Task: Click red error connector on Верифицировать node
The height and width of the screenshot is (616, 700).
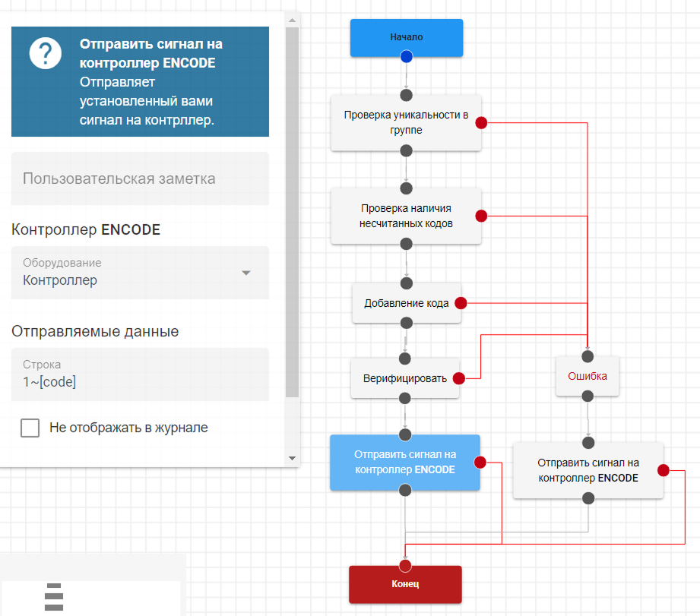Action: [459, 378]
